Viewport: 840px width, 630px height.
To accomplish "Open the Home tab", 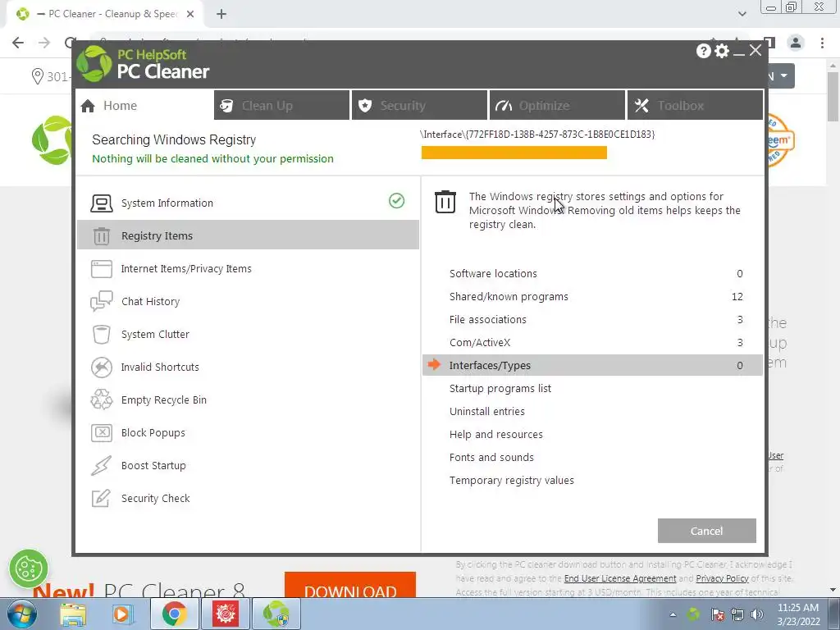I will 144,106.
